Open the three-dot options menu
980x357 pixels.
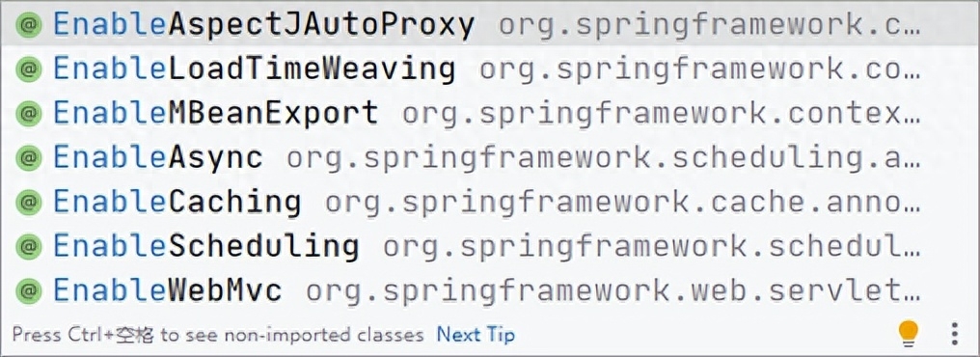click(x=954, y=334)
